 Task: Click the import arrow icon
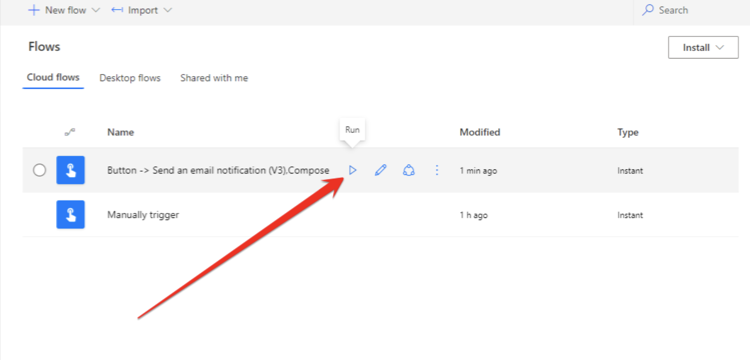[117, 10]
